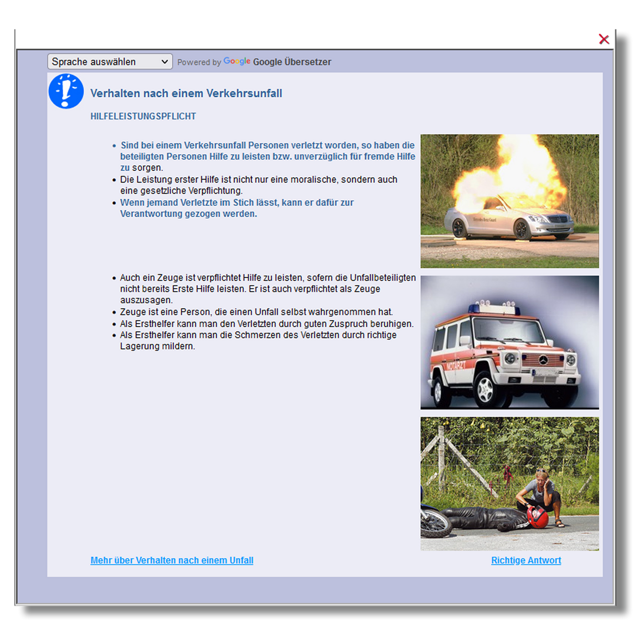The height and width of the screenshot is (644, 644).
Task: Click the blue text starting Sind bei einem Verkehrsunfall
Action: [267, 151]
